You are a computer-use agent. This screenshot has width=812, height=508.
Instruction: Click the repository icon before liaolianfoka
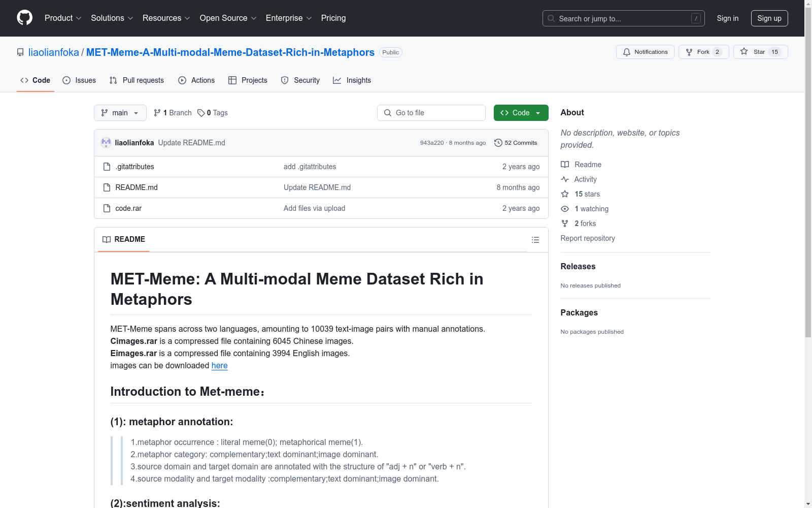(x=20, y=52)
